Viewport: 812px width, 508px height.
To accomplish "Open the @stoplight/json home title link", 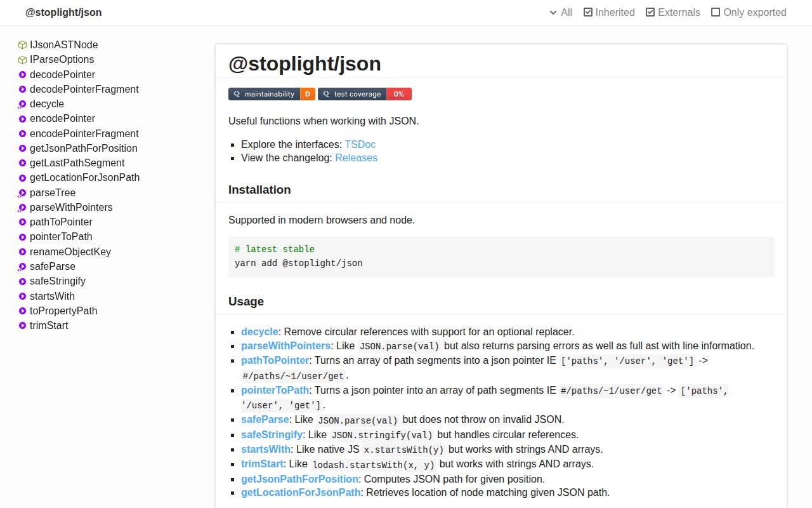I will pyautogui.click(x=63, y=12).
